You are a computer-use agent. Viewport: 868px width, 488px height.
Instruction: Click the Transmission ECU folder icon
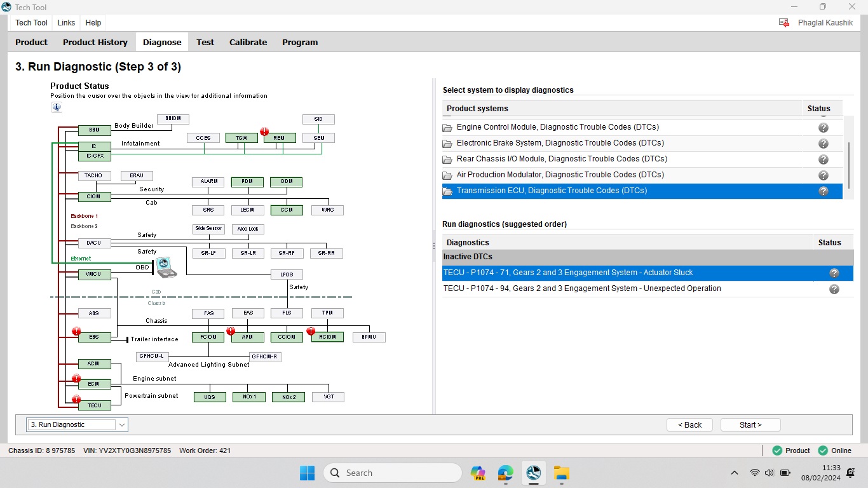tap(447, 191)
